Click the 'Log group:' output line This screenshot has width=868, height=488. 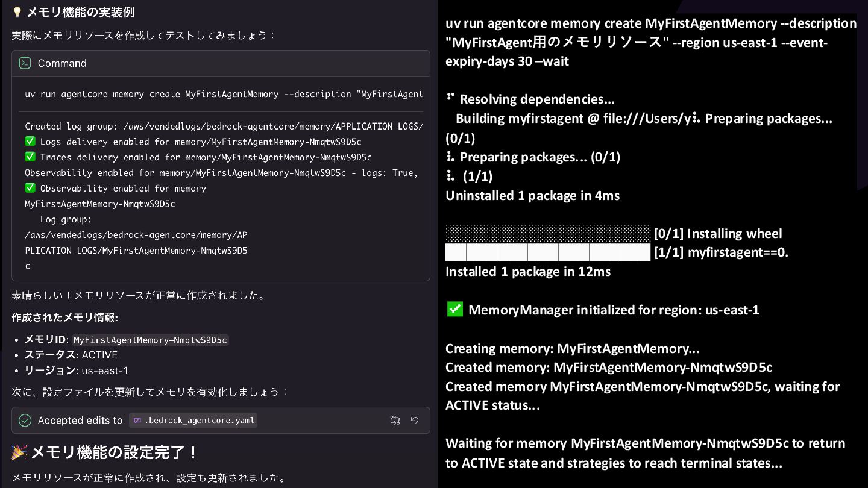66,219
